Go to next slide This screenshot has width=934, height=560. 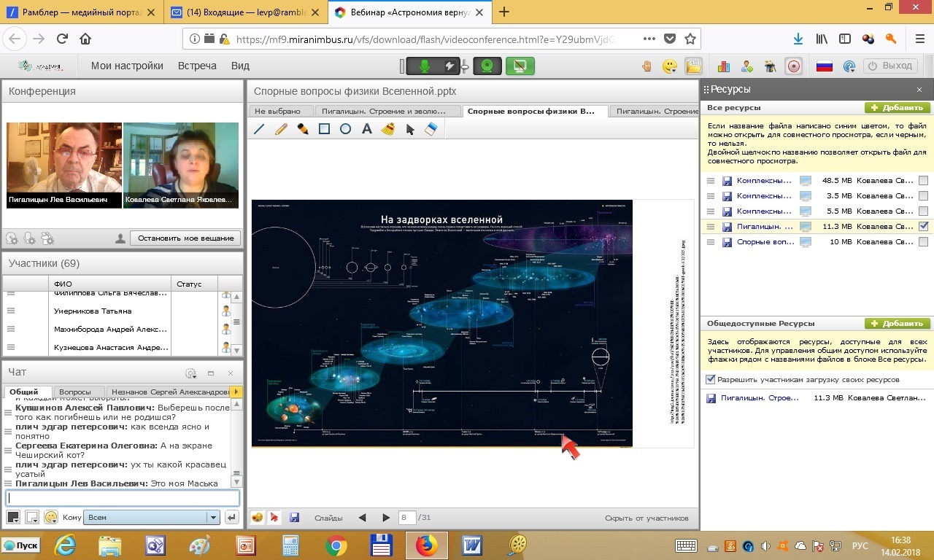pos(386,518)
